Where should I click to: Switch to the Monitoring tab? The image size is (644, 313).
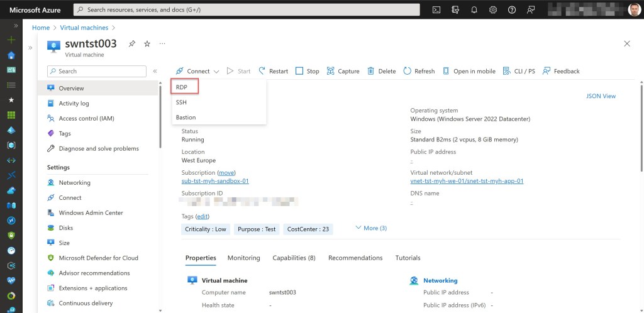tap(243, 258)
